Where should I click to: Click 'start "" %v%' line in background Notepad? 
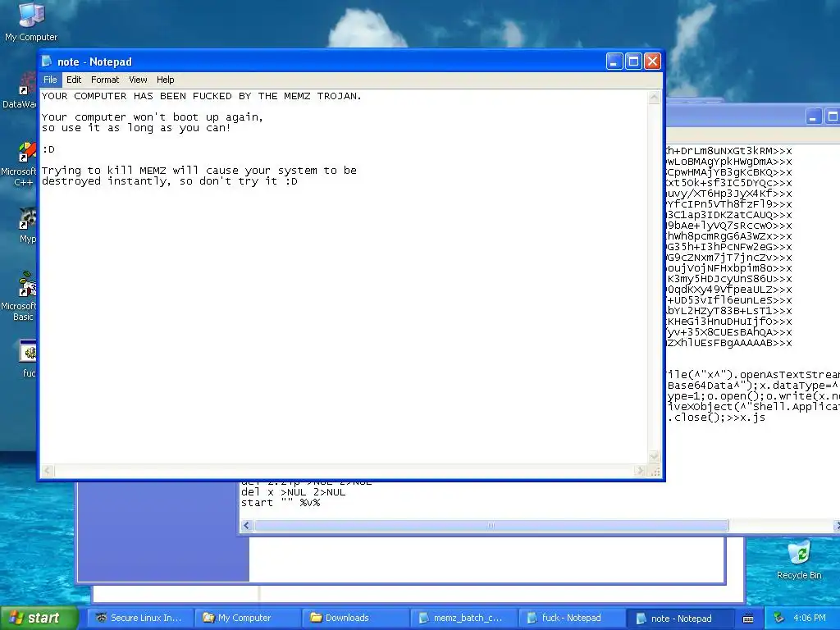(x=281, y=503)
